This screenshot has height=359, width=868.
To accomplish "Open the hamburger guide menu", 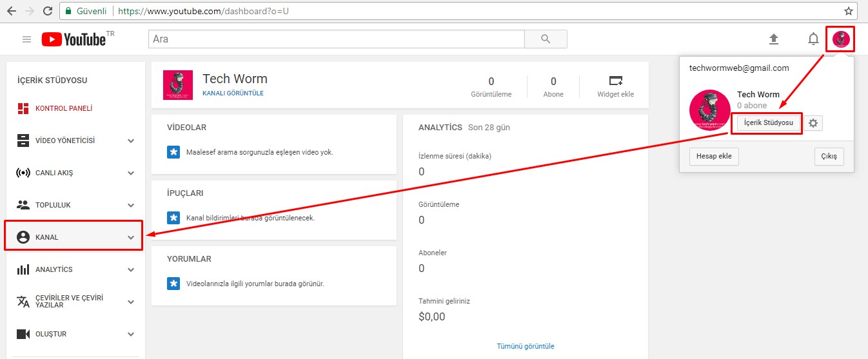I will tap(26, 39).
